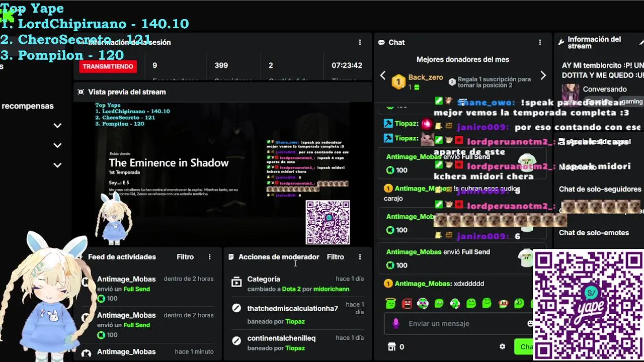
Task: Click the 9 viewers count
Action: coord(155,65)
